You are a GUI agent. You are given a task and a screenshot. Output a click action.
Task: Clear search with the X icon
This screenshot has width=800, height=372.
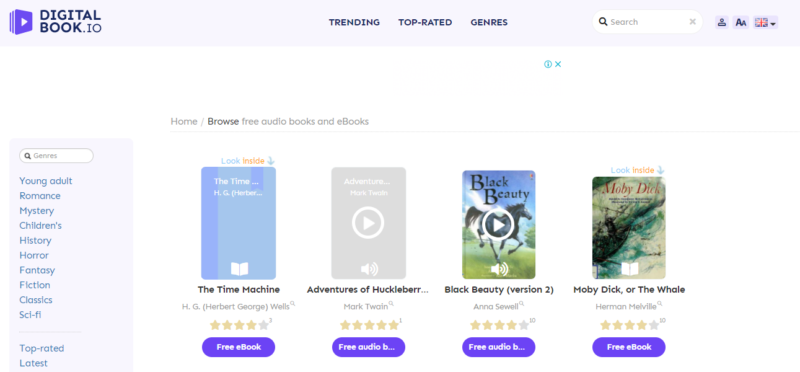692,22
